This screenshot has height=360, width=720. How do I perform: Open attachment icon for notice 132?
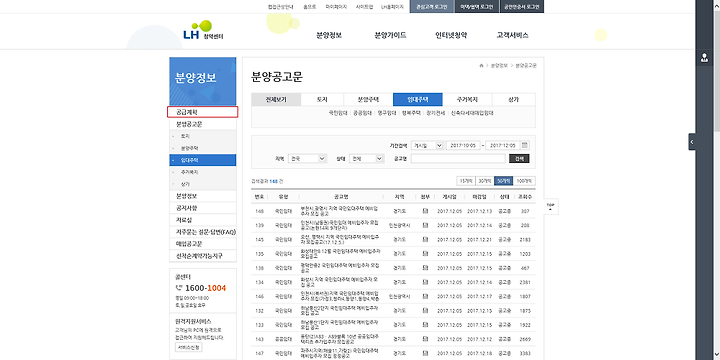click(425, 311)
